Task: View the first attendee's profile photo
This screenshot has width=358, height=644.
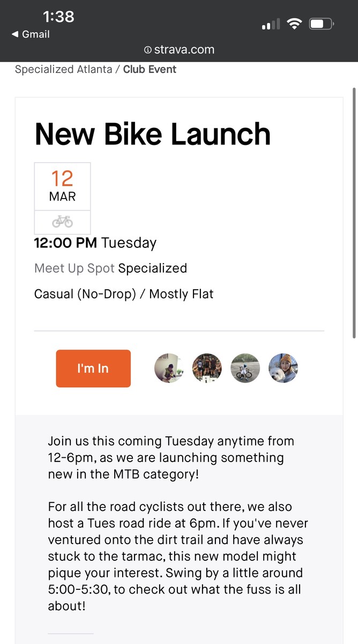Action: pyautogui.click(x=169, y=368)
